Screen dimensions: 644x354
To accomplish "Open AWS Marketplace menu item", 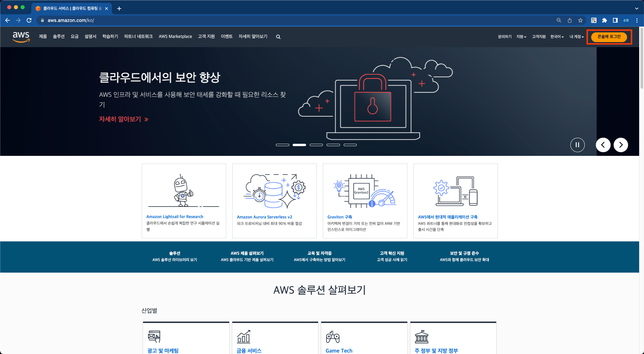I will click(175, 37).
